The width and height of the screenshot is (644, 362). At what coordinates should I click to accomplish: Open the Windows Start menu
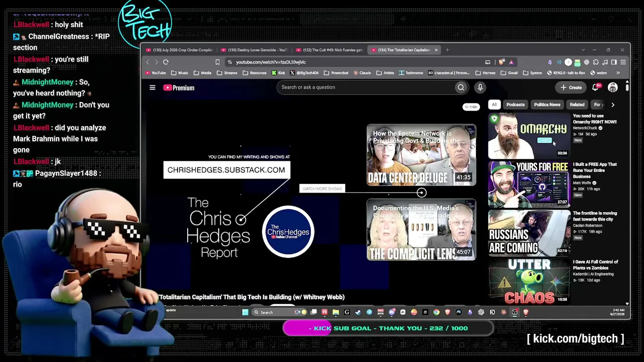coord(245,312)
